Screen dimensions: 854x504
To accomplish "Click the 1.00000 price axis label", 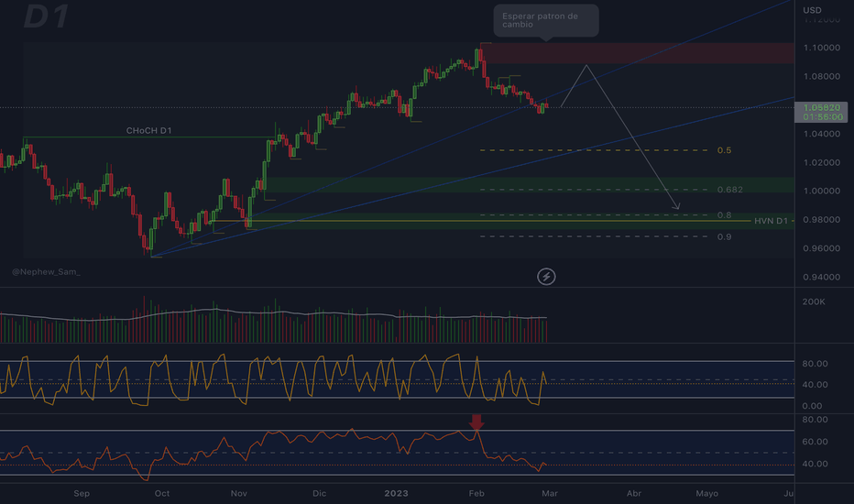I will [822, 192].
